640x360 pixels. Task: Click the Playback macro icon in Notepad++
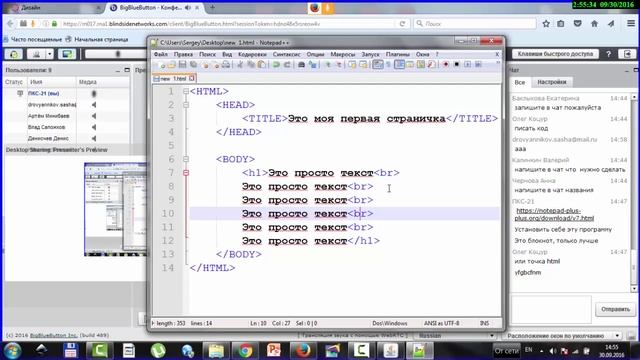tap(467, 64)
